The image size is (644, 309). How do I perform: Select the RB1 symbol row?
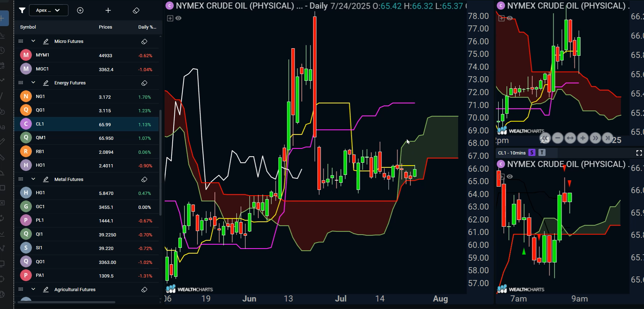(x=87, y=152)
